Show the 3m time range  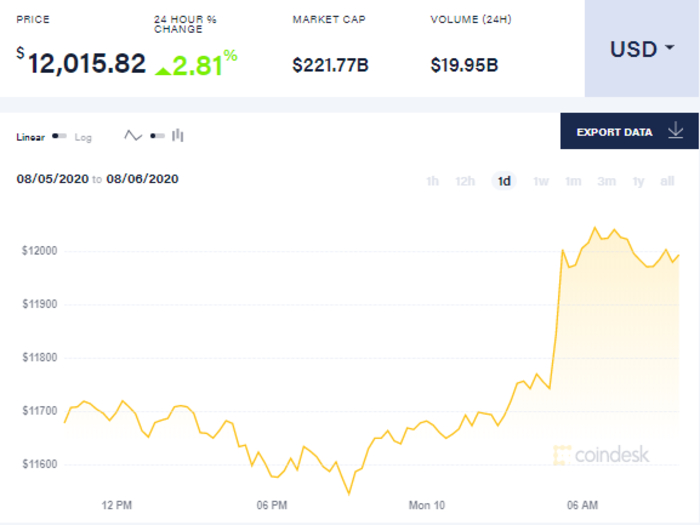(606, 181)
